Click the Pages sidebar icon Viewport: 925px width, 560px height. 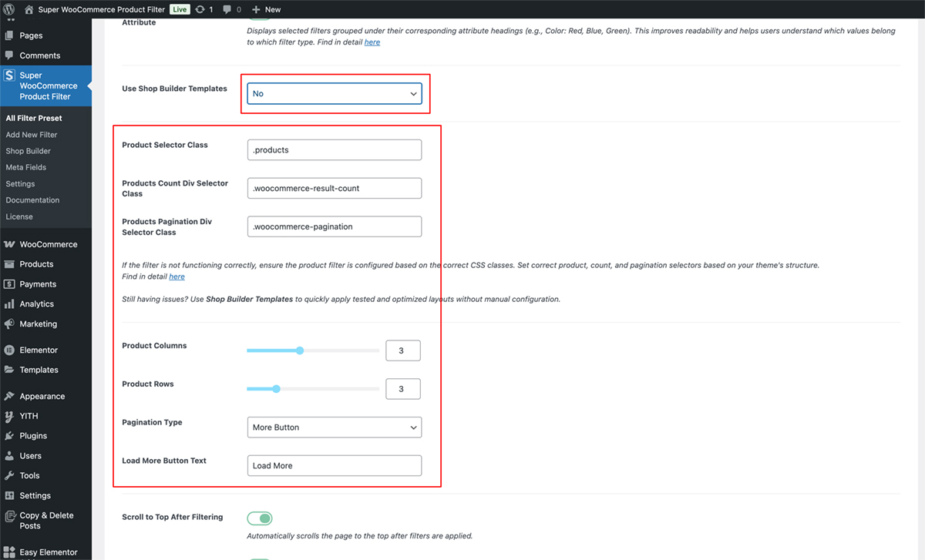pos(9,35)
